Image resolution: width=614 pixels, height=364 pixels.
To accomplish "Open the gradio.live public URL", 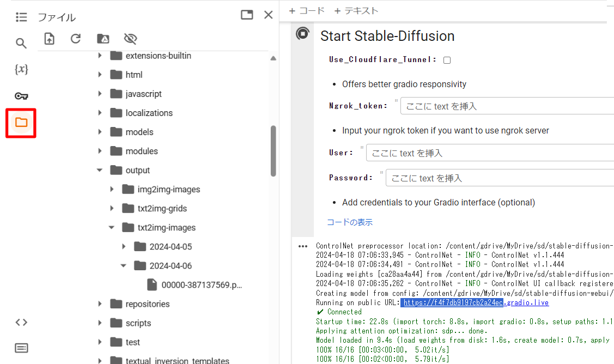I will 474,302.
